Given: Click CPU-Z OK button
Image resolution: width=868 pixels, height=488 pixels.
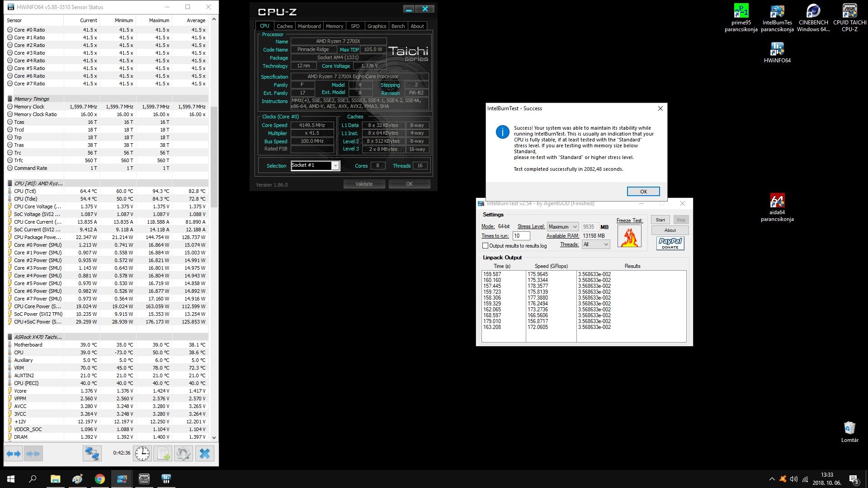Looking at the screenshot, I should pyautogui.click(x=409, y=184).
